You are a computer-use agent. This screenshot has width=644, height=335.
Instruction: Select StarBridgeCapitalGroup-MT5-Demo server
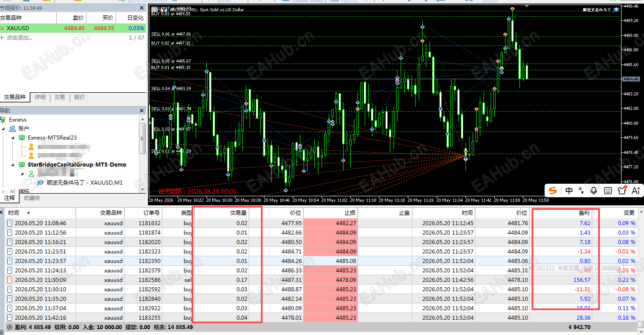coord(77,165)
